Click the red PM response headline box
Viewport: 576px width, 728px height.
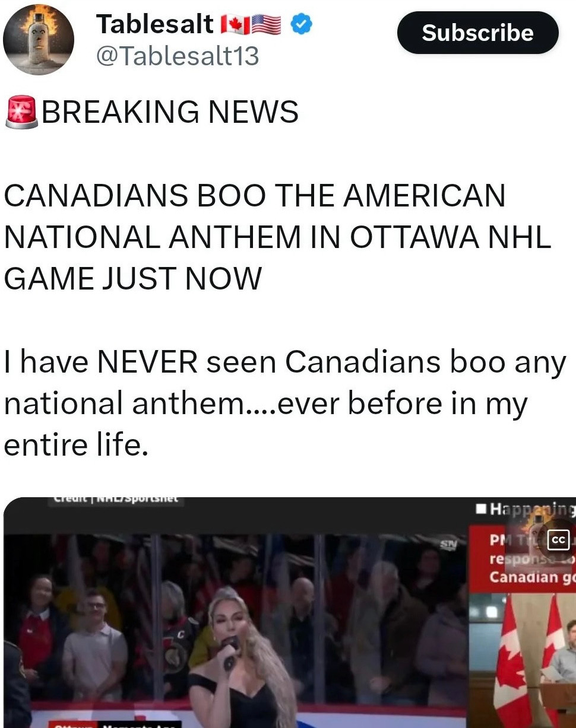click(523, 558)
